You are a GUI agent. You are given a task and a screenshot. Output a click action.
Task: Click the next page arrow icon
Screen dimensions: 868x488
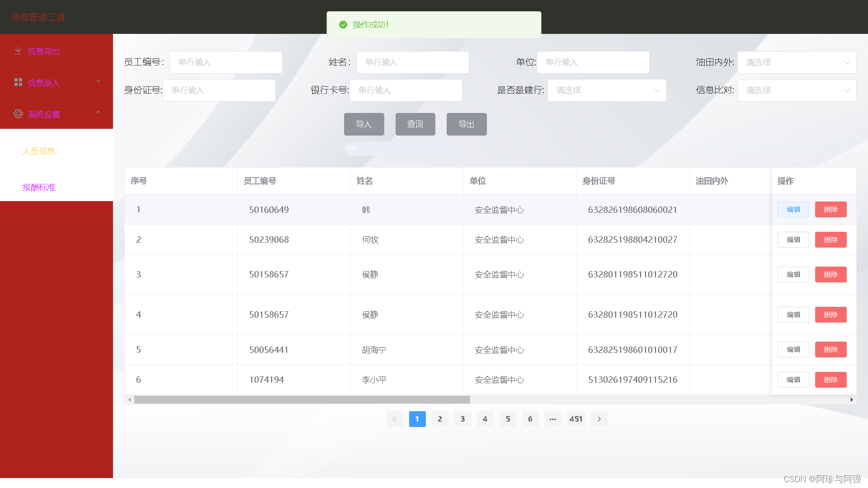point(599,419)
